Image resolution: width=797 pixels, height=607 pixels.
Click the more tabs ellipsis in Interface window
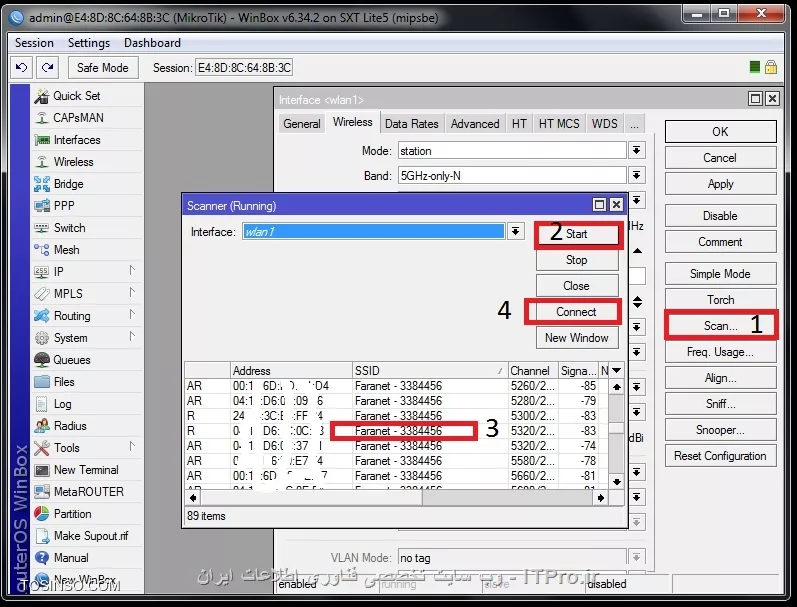tap(634, 124)
